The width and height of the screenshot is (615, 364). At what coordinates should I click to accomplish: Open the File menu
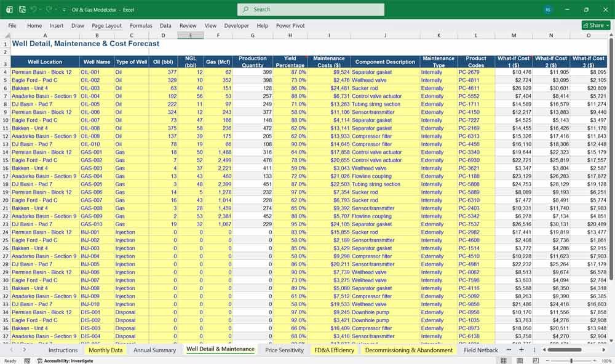point(12,25)
